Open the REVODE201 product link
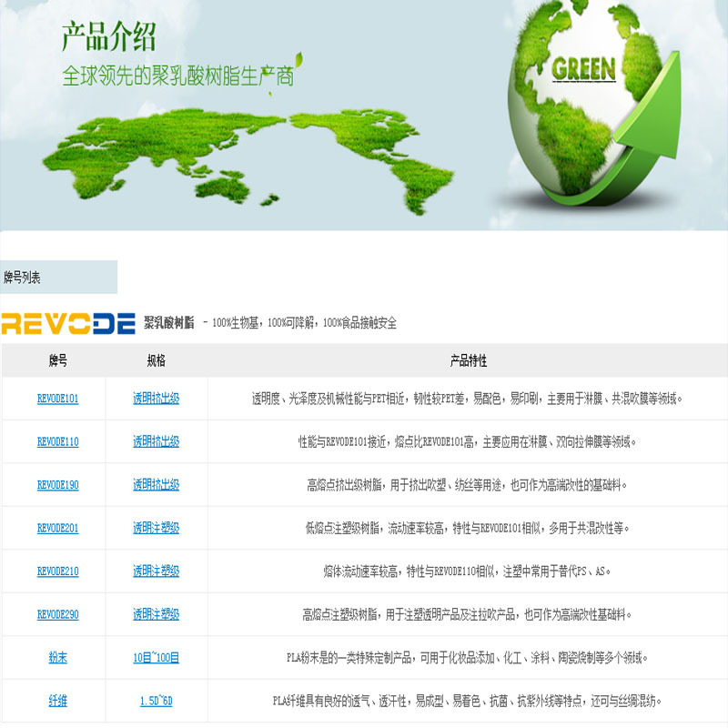 [56, 528]
